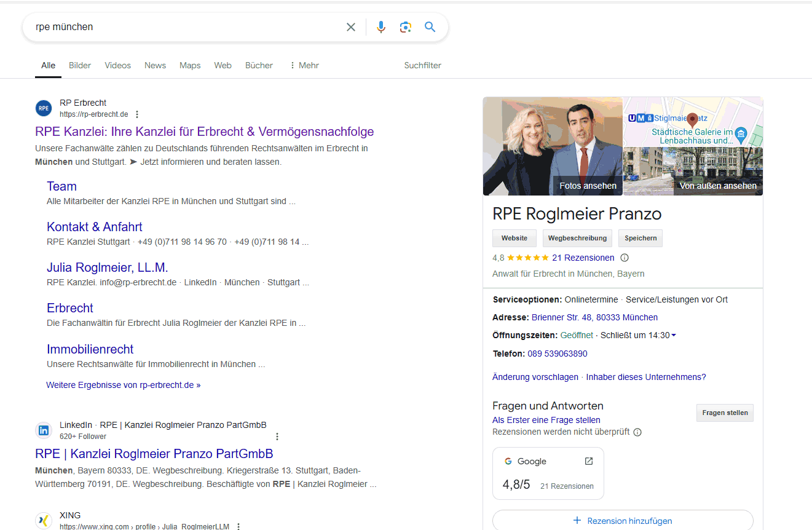Open Von außen ansehen street view thumbnail
Viewport: 812px width, 530px height.
[693, 172]
